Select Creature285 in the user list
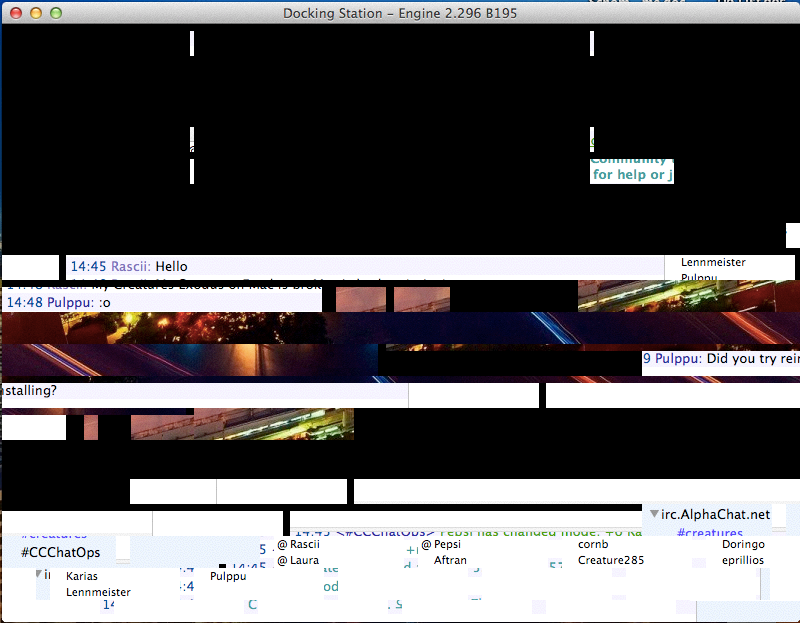 pos(610,561)
